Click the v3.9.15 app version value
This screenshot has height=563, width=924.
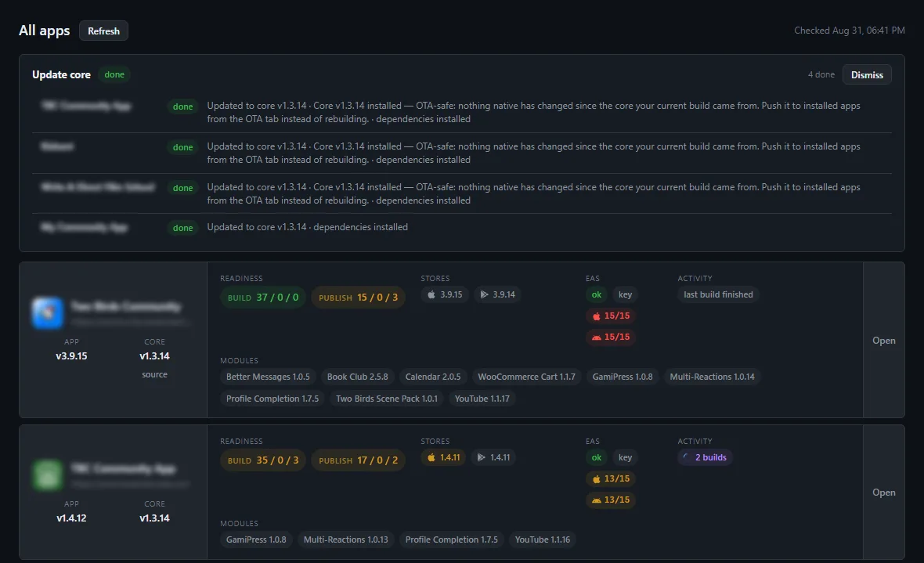click(71, 356)
